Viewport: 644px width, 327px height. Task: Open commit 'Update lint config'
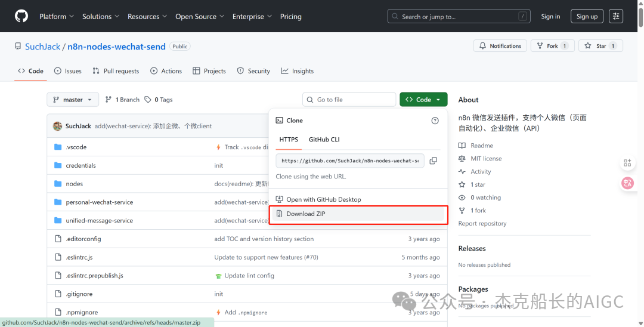pos(249,276)
